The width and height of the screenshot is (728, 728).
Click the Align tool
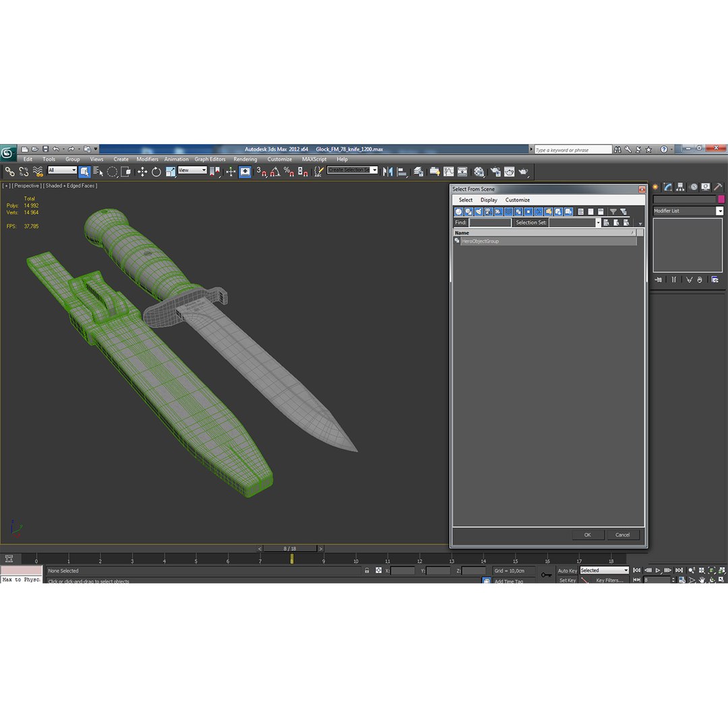click(x=402, y=172)
